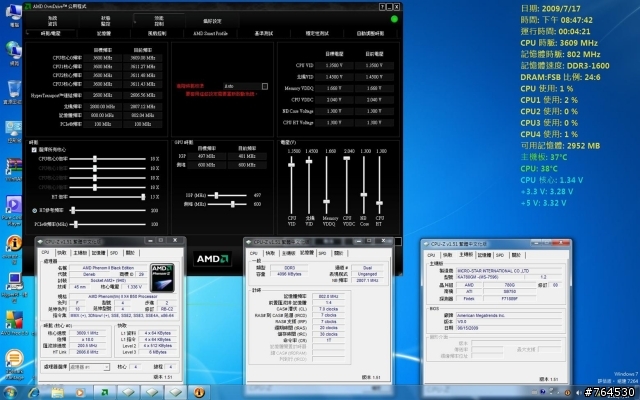This screenshot has width=640, height=400.
Task: Open the third top-level OverDrive tab, performance control
Action: (x=159, y=20)
